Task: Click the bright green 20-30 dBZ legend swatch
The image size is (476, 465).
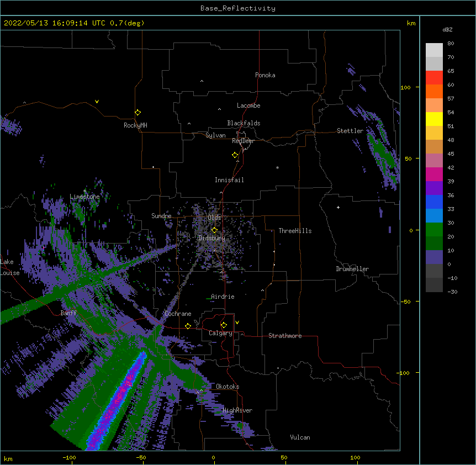Action: (434, 230)
